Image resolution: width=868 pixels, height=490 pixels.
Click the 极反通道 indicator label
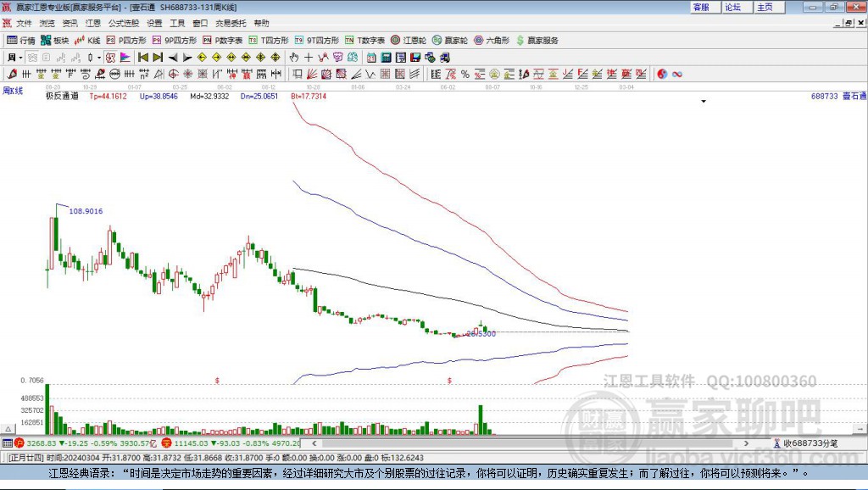click(61, 96)
